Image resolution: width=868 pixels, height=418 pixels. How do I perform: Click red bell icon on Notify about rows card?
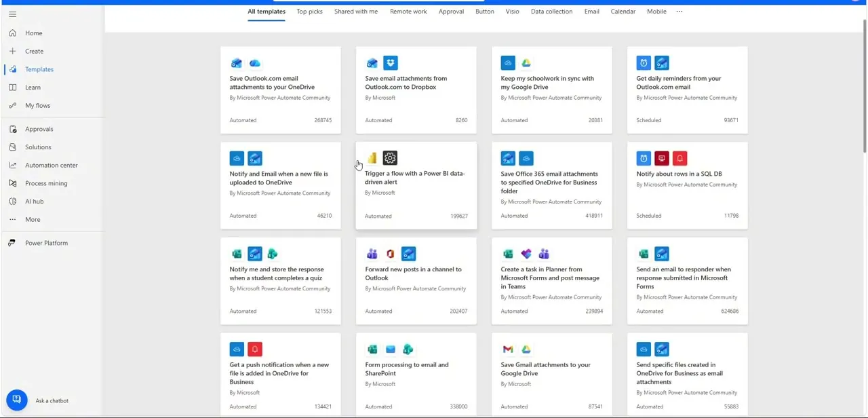680,158
